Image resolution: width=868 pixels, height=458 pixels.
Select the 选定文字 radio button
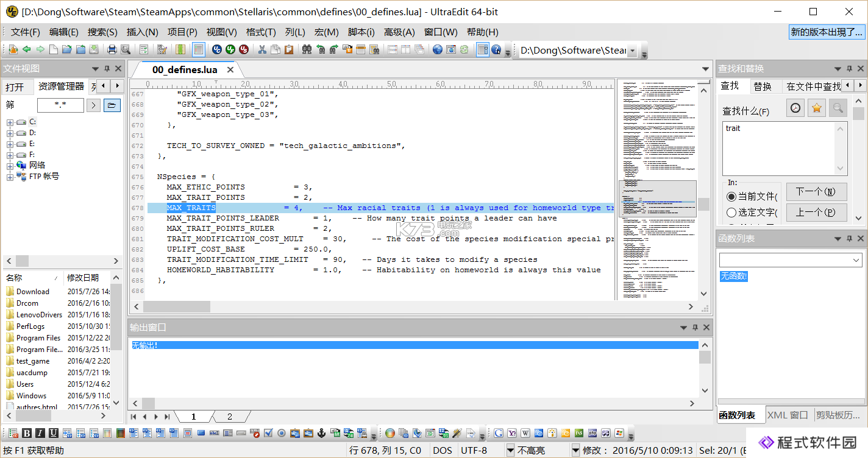[x=731, y=213]
